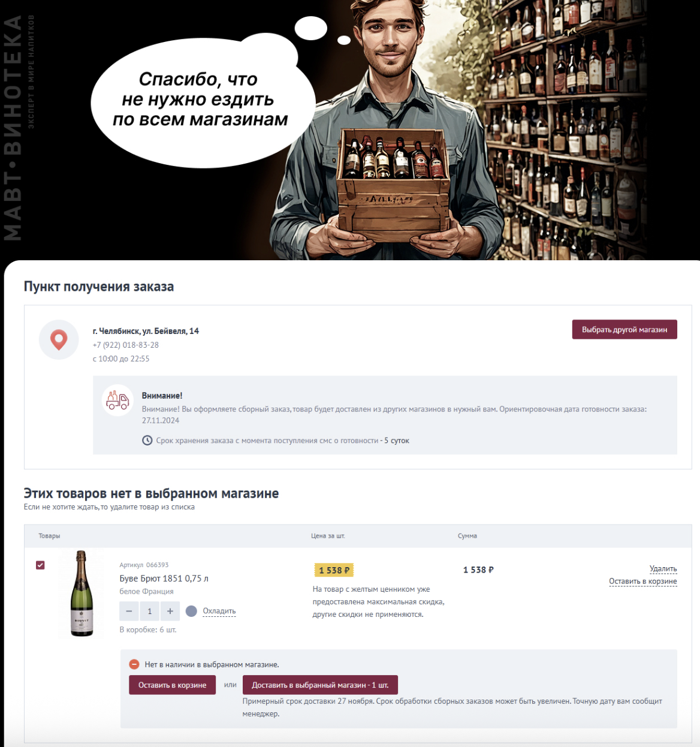Click the yellow 1 538 ₽ price tag
This screenshot has width=700, height=747.
pyautogui.click(x=334, y=570)
